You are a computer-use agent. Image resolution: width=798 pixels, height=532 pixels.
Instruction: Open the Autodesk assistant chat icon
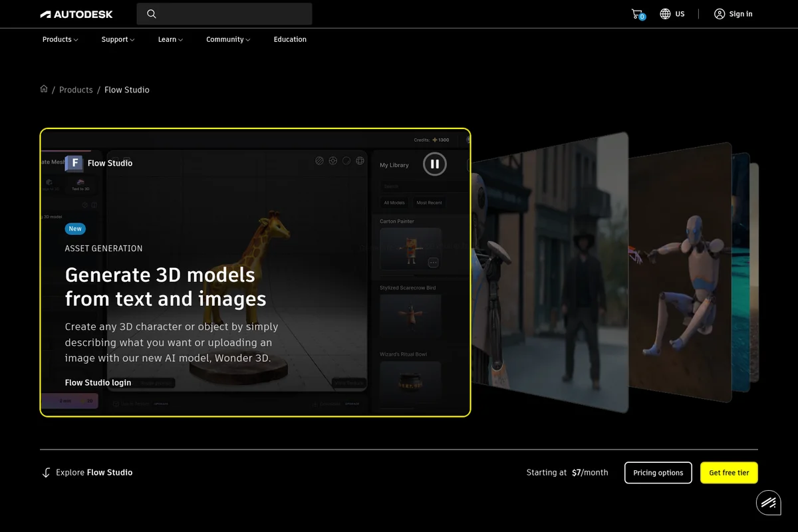769,503
